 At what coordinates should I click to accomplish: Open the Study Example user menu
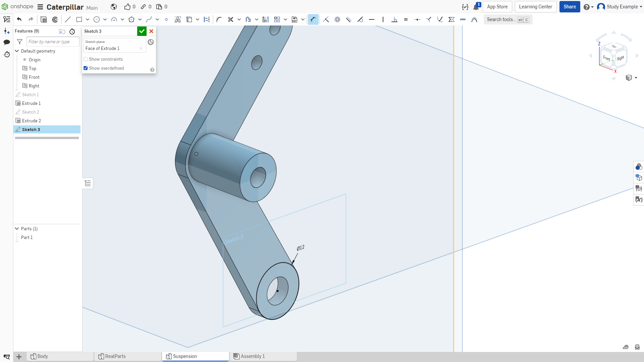(620, 7)
